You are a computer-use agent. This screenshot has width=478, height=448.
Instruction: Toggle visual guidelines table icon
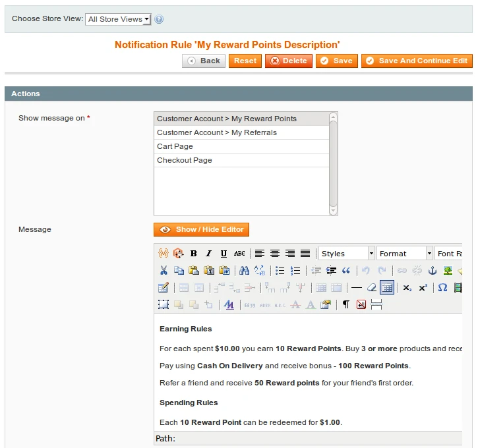point(387,288)
